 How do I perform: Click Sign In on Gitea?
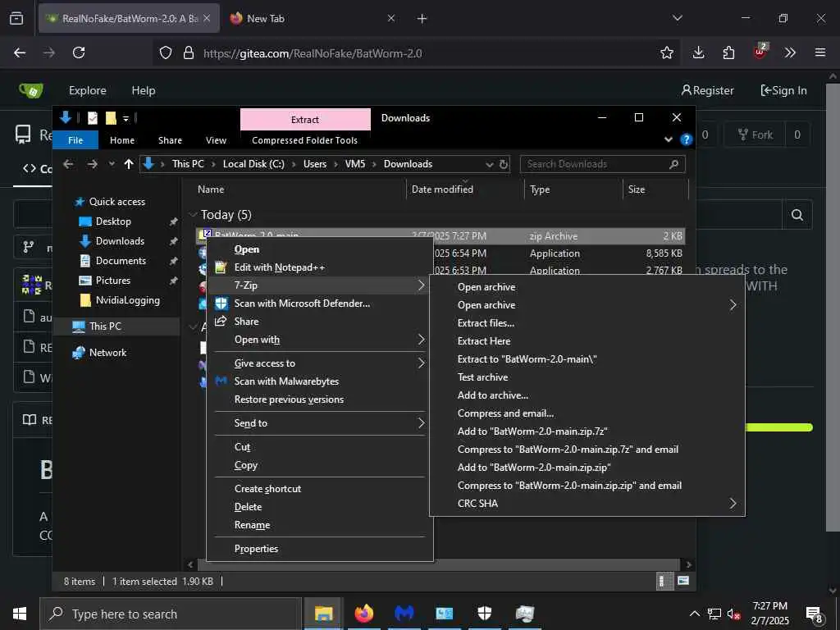783,90
